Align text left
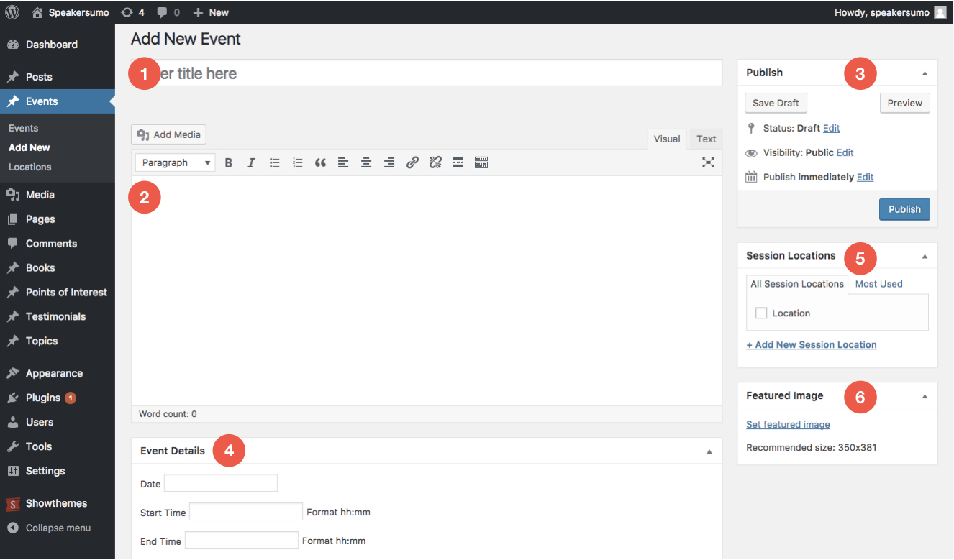 coord(343,163)
